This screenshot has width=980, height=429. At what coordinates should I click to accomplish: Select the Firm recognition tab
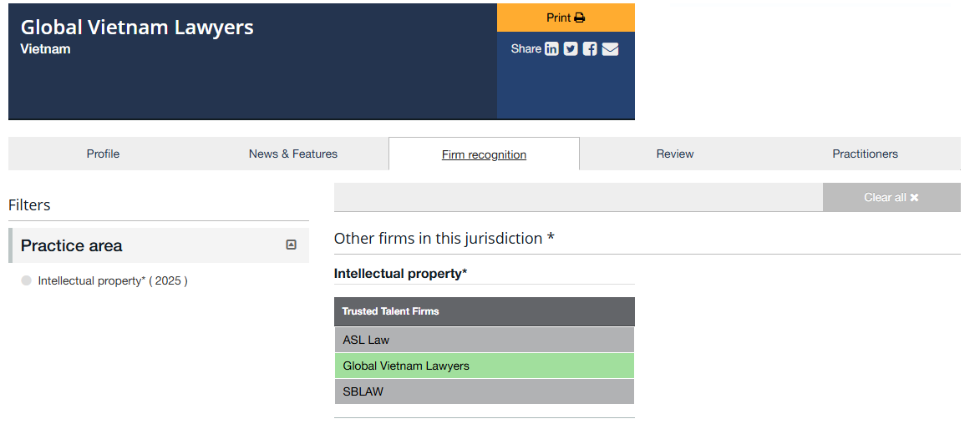[x=484, y=154]
